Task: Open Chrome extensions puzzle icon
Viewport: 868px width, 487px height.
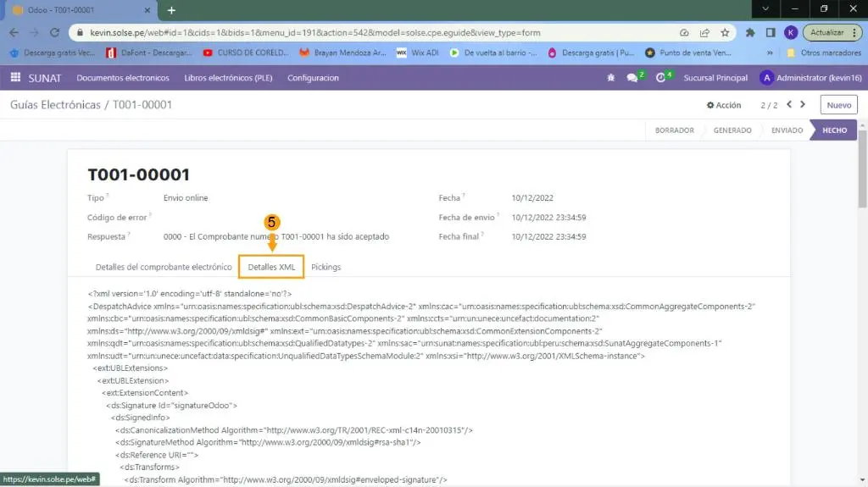Action: [750, 33]
